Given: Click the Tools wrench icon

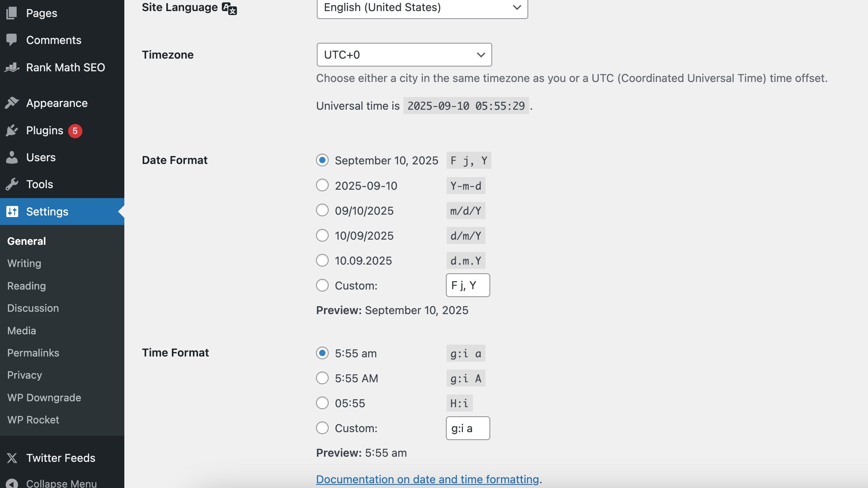Looking at the screenshot, I should point(12,184).
